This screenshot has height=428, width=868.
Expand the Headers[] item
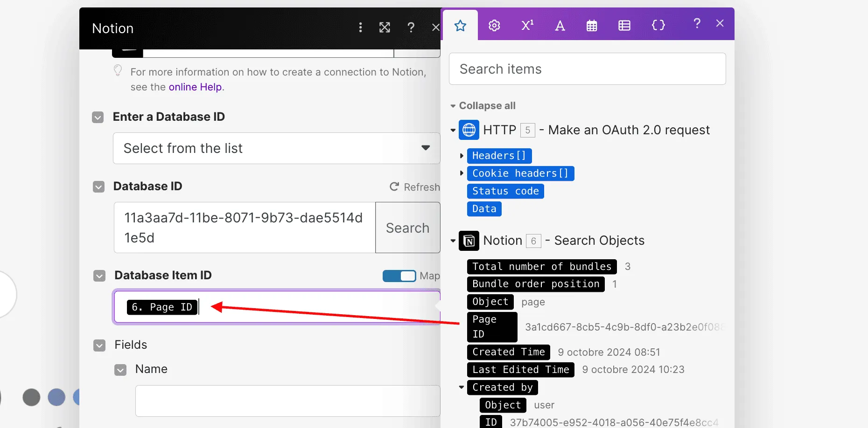[462, 156]
